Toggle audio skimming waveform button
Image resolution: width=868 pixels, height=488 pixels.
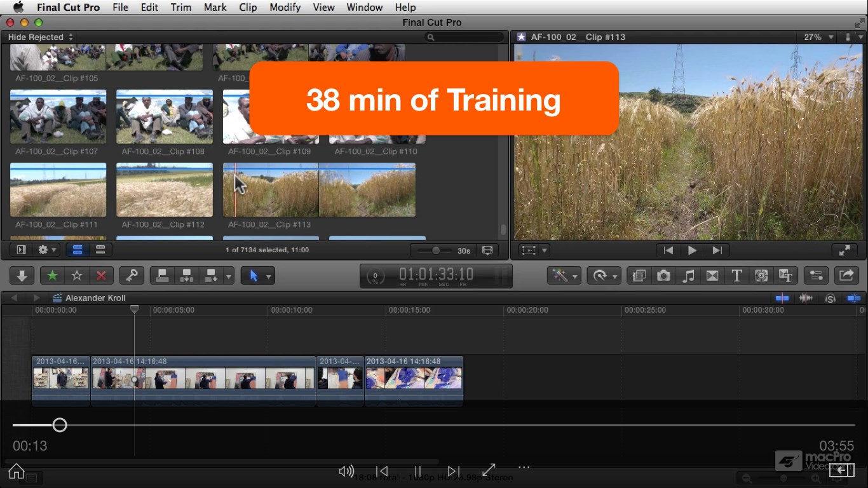(806, 298)
